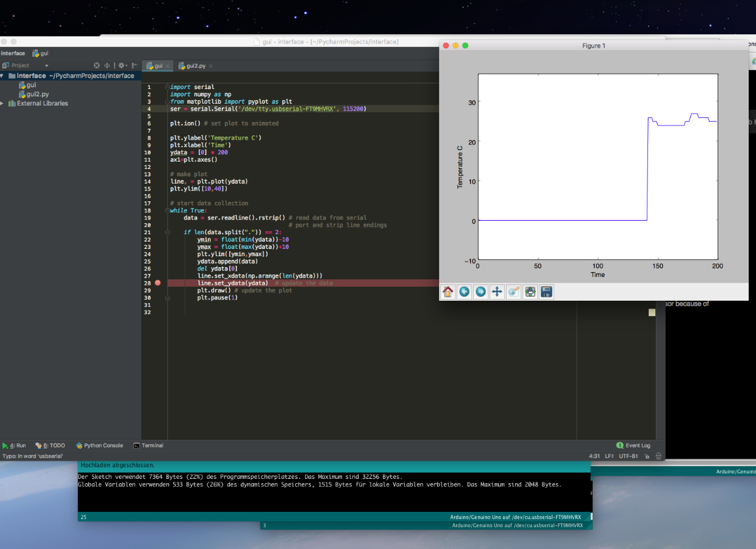Change LF line separator dropdown
The width and height of the screenshot is (756, 549).
(610, 456)
